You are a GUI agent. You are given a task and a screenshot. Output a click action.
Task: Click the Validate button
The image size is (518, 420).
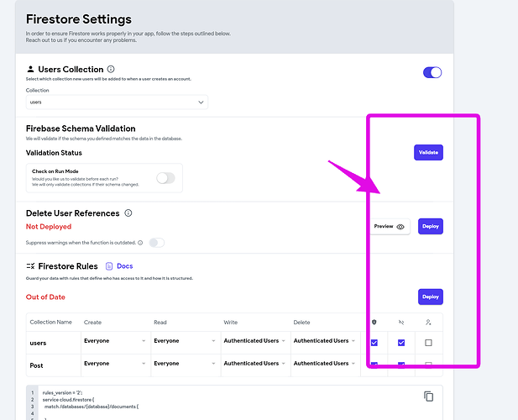pos(428,152)
